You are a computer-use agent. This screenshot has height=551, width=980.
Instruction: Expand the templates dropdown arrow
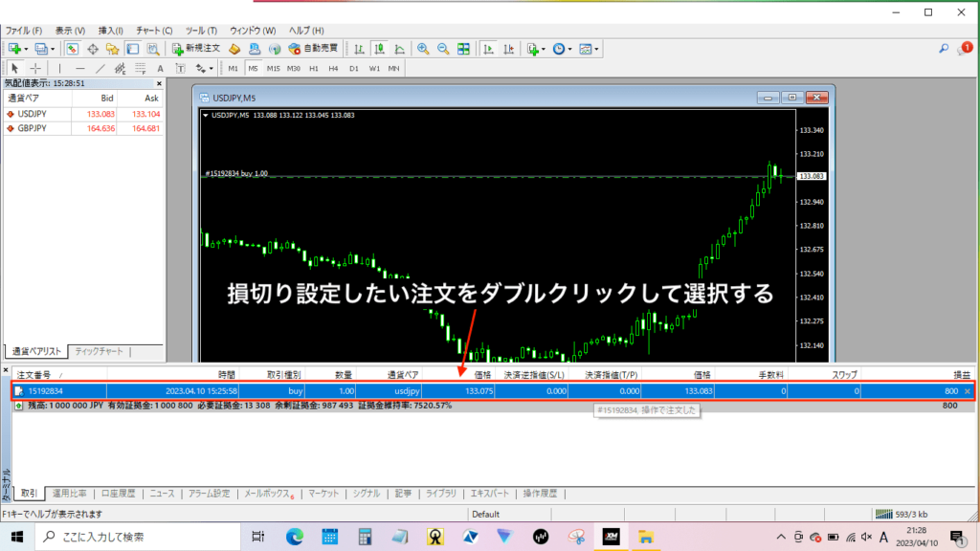[596, 50]
